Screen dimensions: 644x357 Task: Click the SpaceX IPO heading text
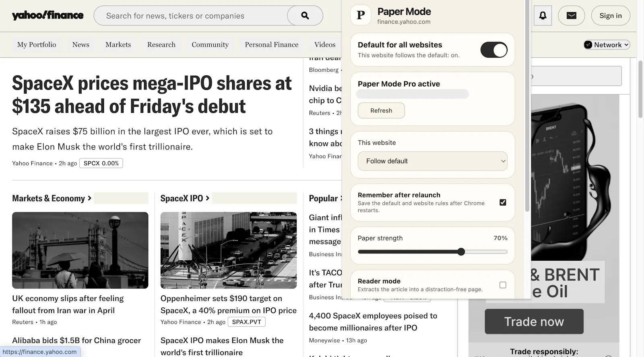coord(182,198)
